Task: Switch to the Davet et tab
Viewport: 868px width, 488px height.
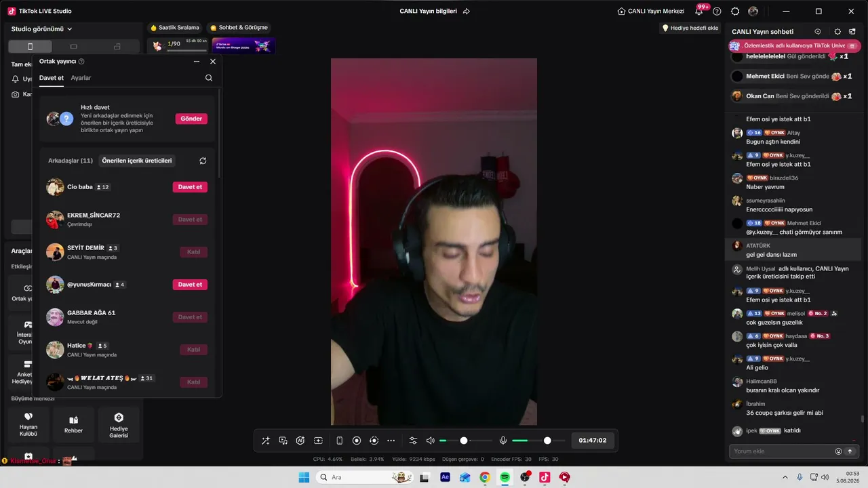Action: 52,78
